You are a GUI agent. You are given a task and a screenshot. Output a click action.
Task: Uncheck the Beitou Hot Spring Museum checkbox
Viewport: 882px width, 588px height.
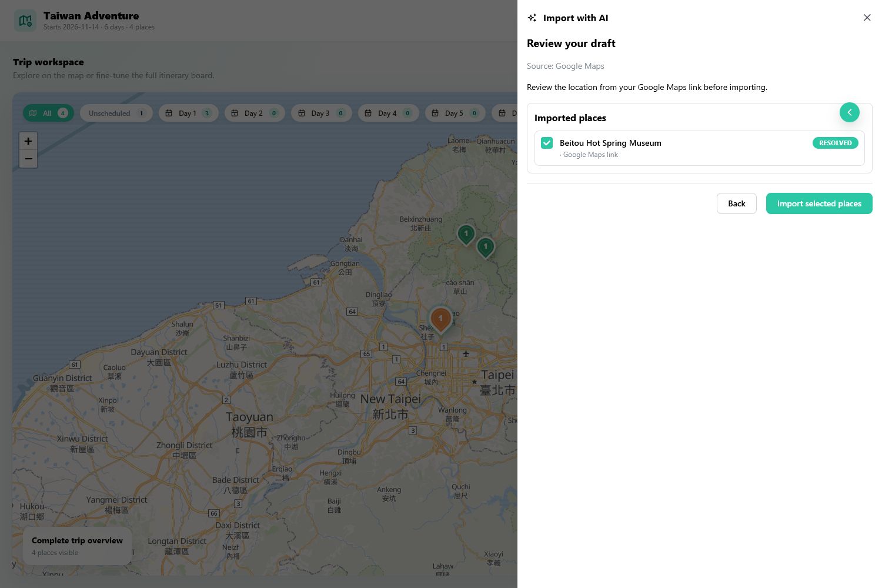pos(547,143)
